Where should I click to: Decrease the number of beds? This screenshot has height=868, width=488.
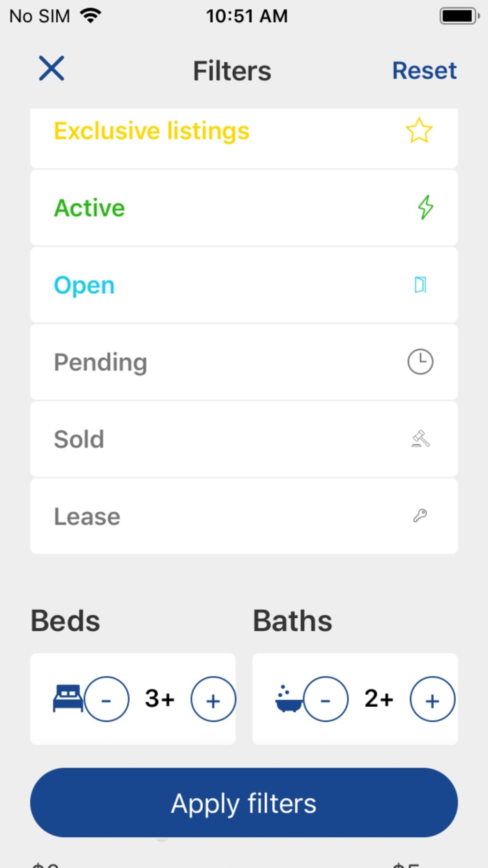(x=107, y=699)
